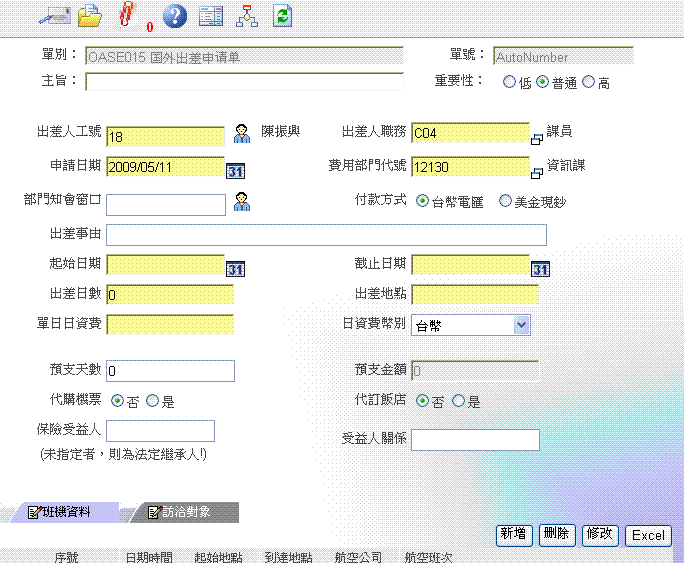Open the blue question mark help icon
The width and height of the screenshot is (684, 563).
point(175,15)
